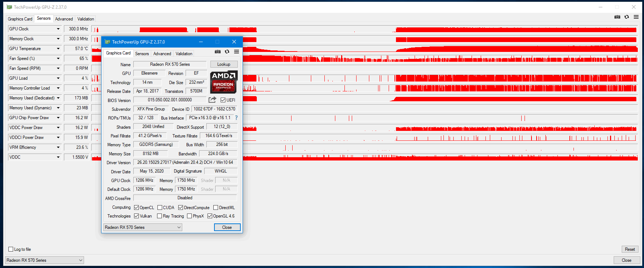Screen dimensions: 644x268
Task: Switch to Sensors tab in front window
Action: pos(142,54)
